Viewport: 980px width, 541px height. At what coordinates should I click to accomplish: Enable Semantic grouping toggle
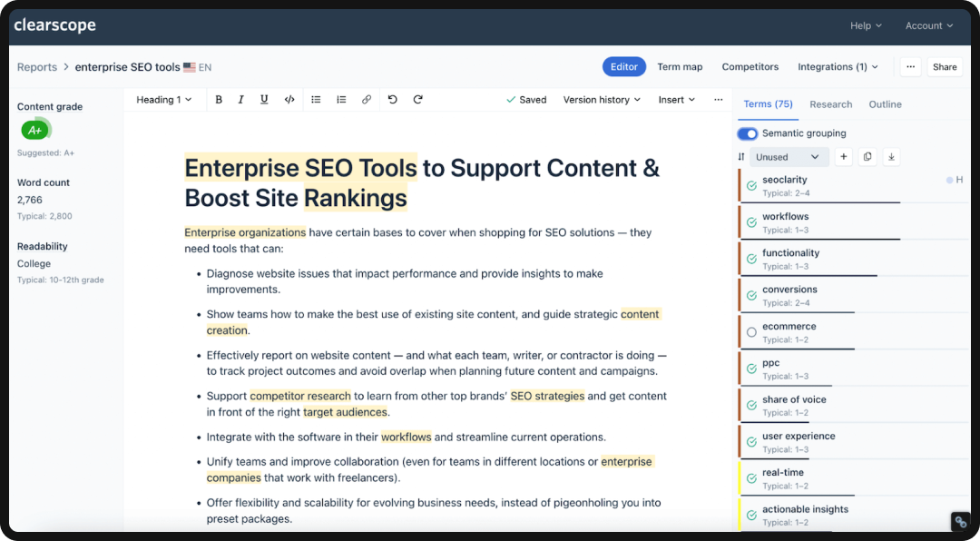[748, 133]
